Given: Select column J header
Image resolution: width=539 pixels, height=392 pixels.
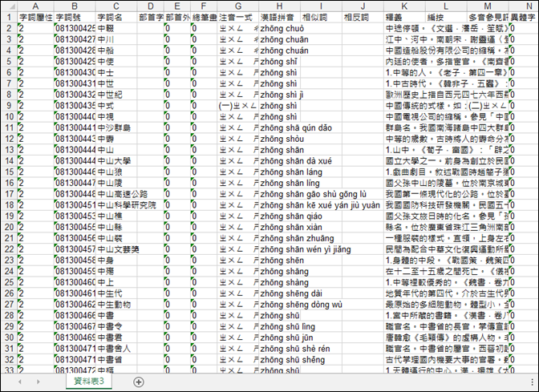Looking at the screenshot, I should (363, 6).
